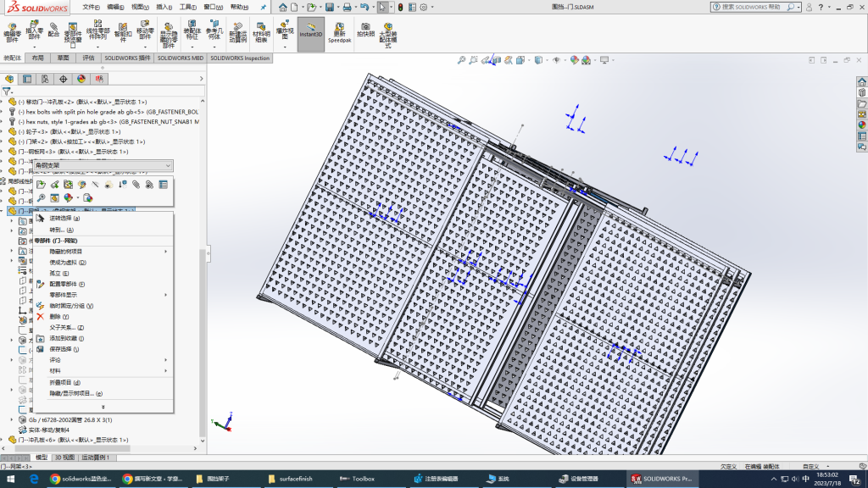Screen dimensions: 868x488
Task: Click the DisplayManager appearance ball icon
Action: click(x=81, y=78)
